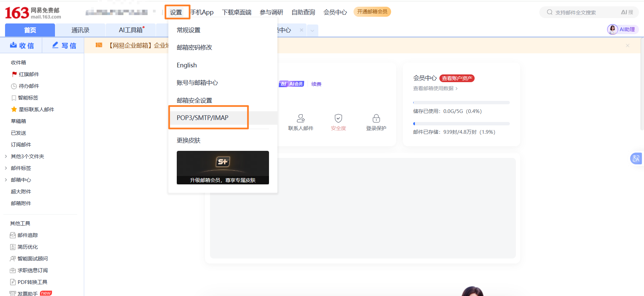The height and width of the screenshot is (296, 644).
Task: Click the 163 mail logo
Action: [x=33, y=13]
